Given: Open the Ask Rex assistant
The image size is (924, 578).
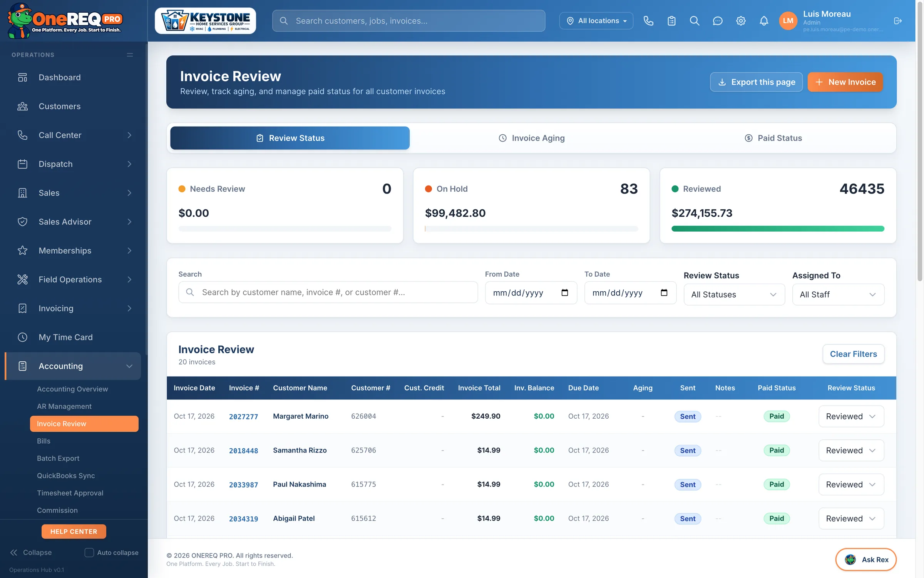Looking at the screenshot, I should [866, 560].
